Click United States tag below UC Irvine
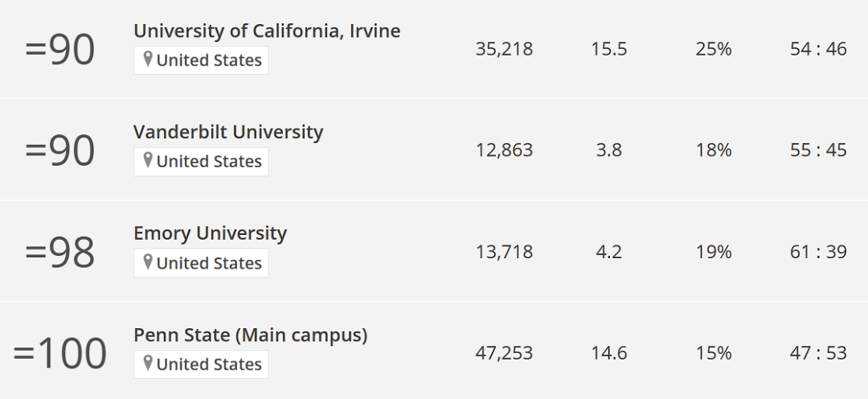The width and height of the screenshot is (868, 399). (x=201, y=60)
